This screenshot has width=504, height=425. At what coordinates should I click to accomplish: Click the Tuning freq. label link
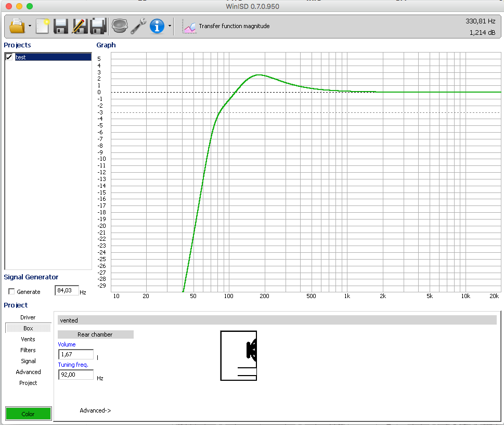click(73, 365)
